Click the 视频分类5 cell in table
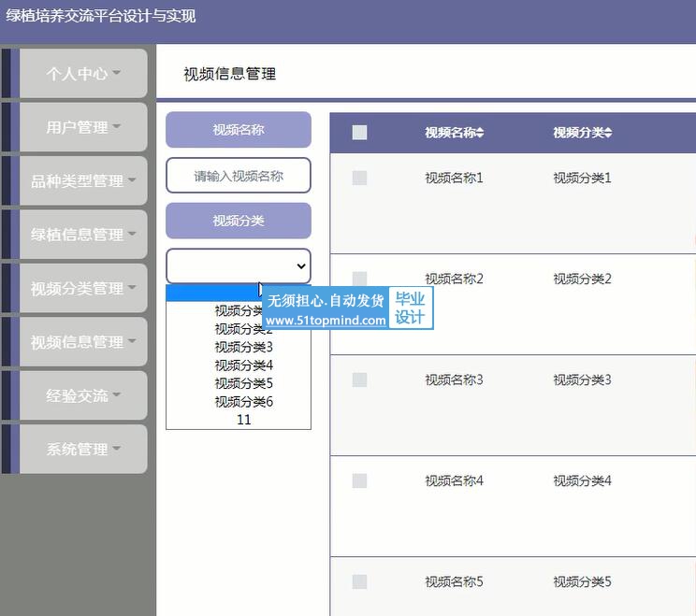The image size is (696, 616). [x=582, y=581]
